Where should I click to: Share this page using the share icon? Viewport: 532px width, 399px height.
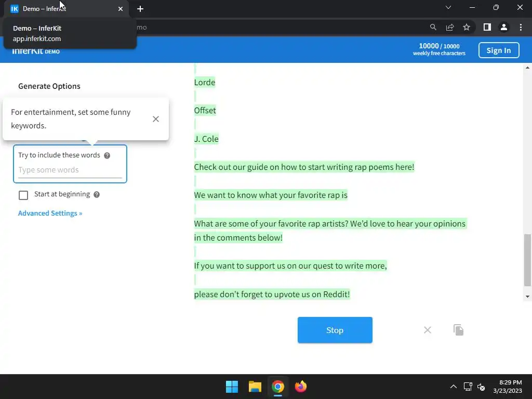[450, 27]
